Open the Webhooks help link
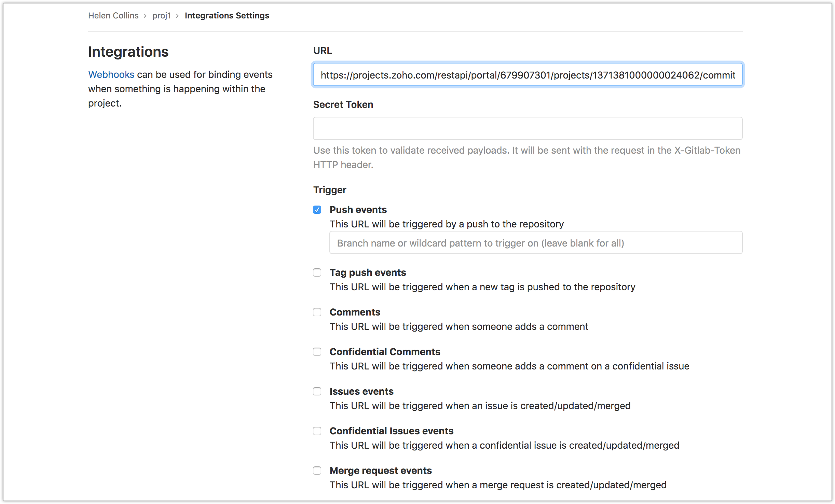The width and height of the screenshot is (835, 504). pyautogui.click(x=111, y=74)
